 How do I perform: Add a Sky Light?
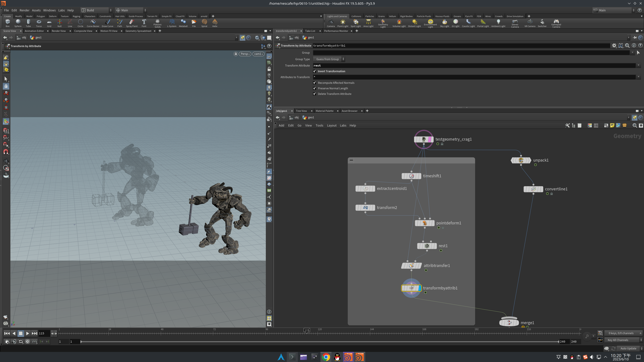click(x=444, y=23)
